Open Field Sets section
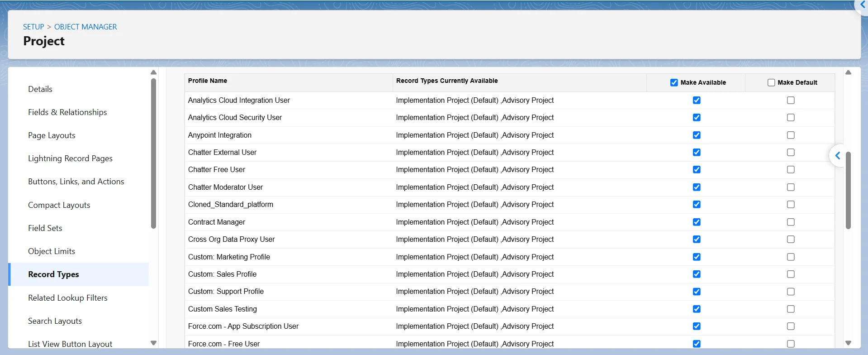The image size is (868, 355). 45,228
